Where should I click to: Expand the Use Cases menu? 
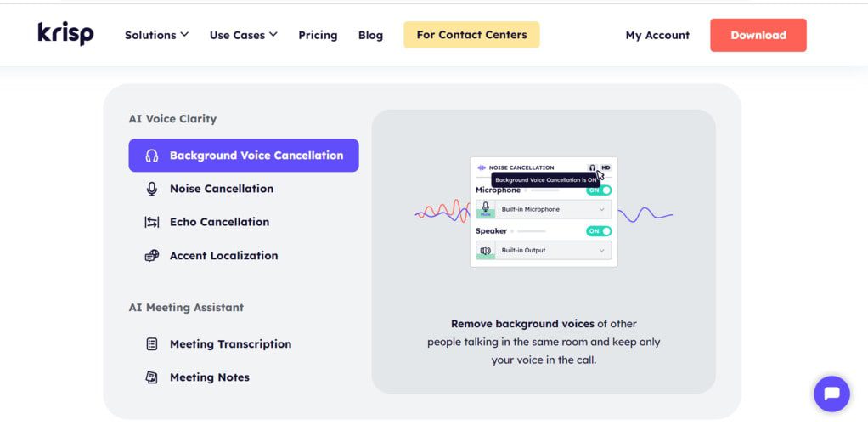click(x=243, y=35)
